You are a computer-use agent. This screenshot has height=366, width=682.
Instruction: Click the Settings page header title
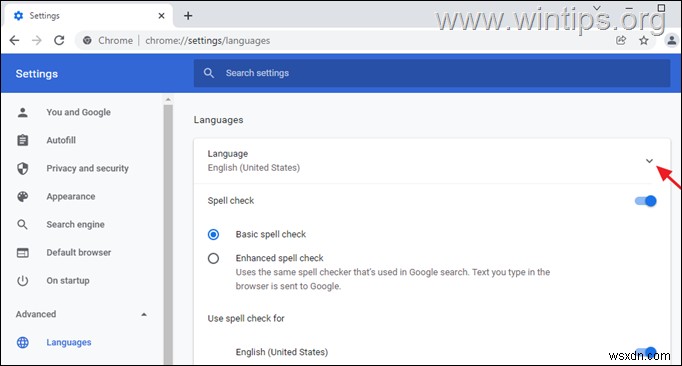[37, 74]
